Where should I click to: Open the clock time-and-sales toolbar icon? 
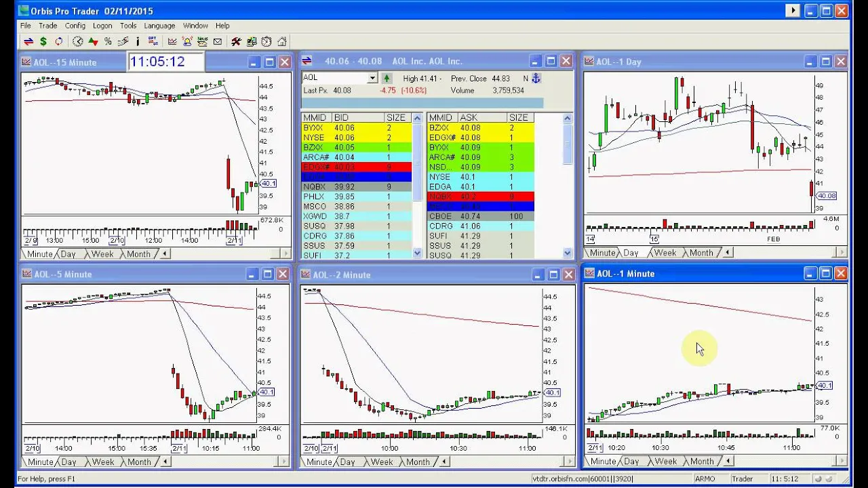pos(78,41)
